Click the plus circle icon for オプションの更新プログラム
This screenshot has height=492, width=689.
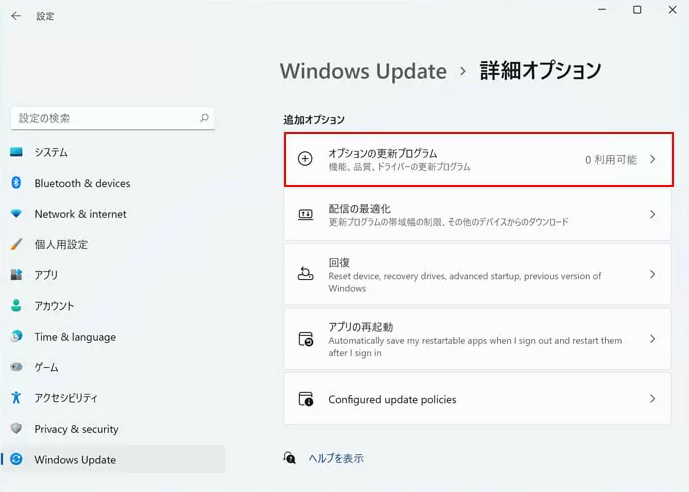(x=305, y=159)
